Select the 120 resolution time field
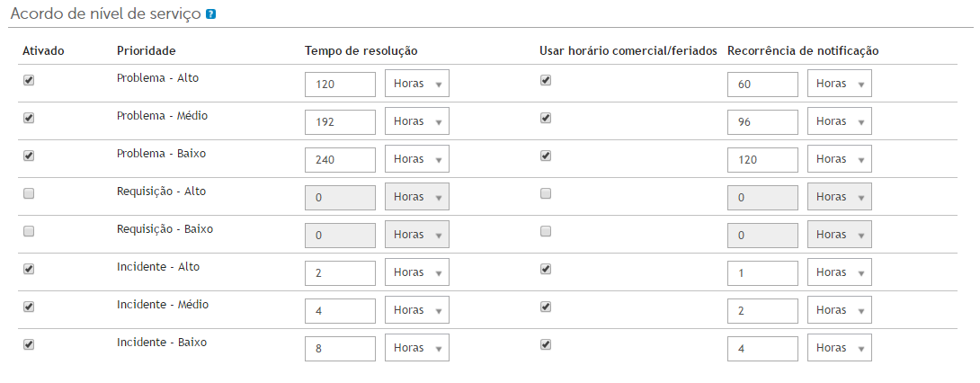 coord(340,85)
